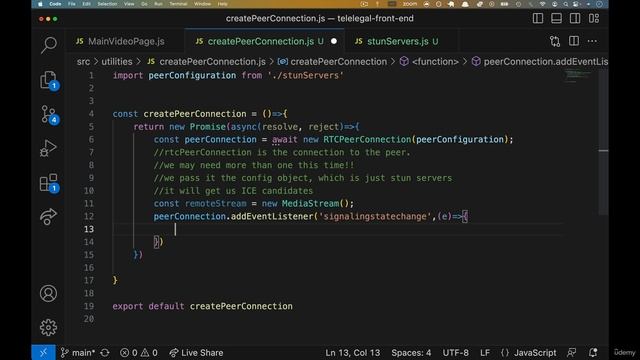Click the zoom menu bar item
This screenshot has width=640, height=360.
410,4
